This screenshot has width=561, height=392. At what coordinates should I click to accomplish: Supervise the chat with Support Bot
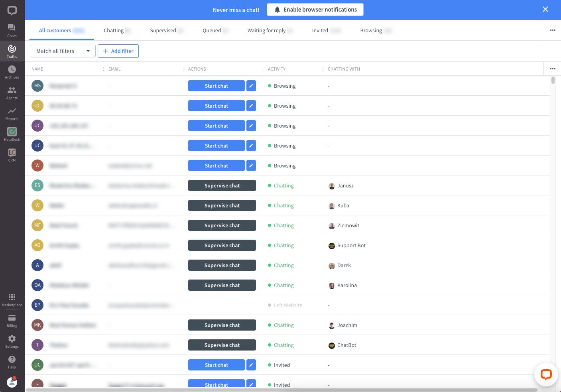click(222, 245)
